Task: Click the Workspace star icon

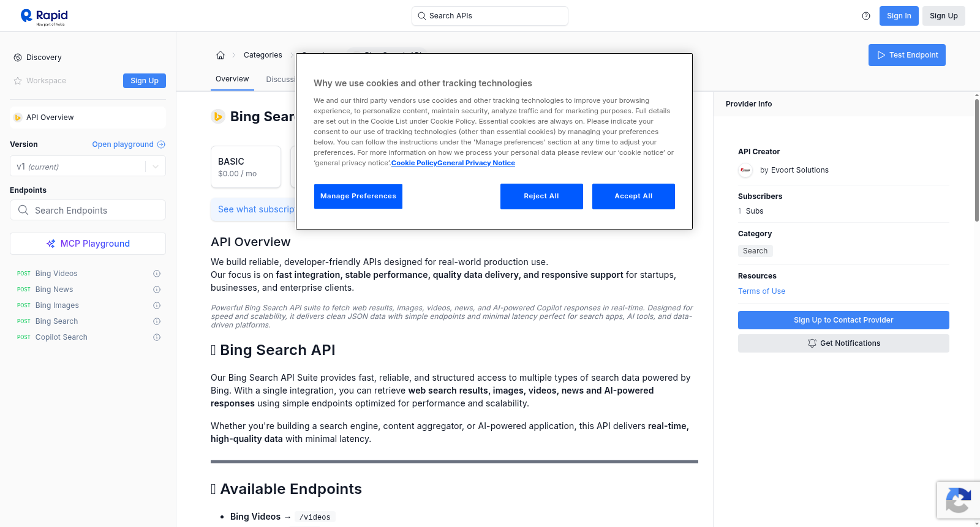Action: pos(18,81)
